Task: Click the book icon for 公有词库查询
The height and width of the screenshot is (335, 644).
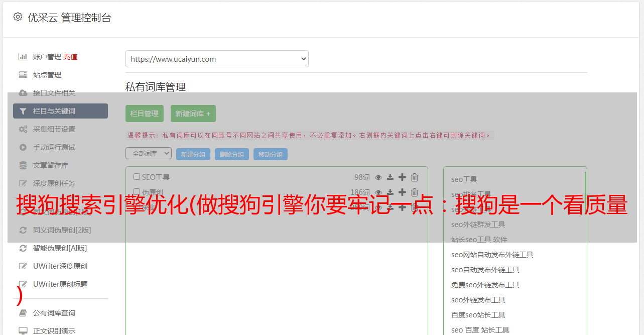Action: 23,313
